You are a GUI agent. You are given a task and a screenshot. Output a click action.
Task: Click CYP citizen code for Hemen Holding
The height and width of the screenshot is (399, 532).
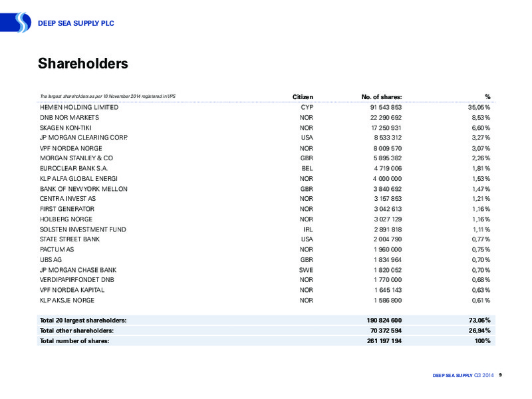pos(307,107)
